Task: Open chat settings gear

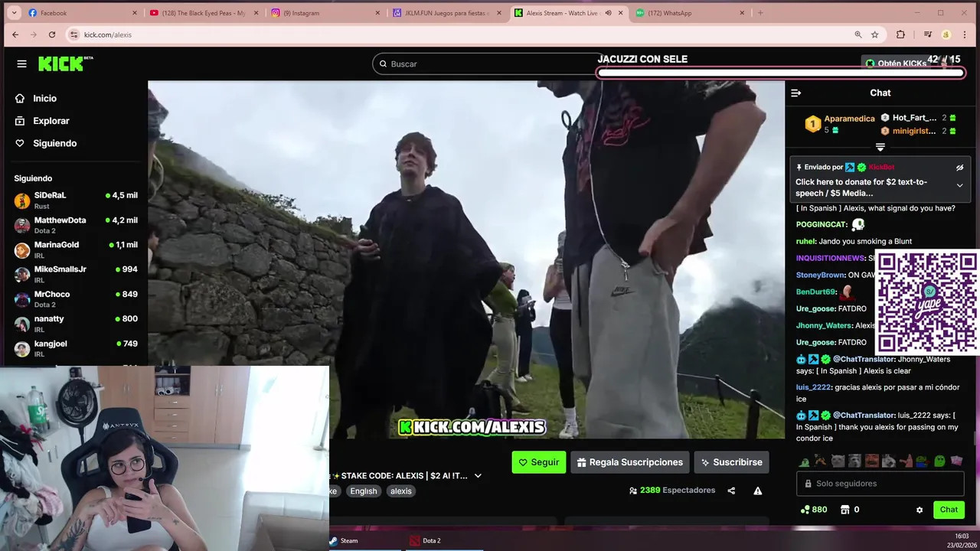Action: click(x=920, y=510)
